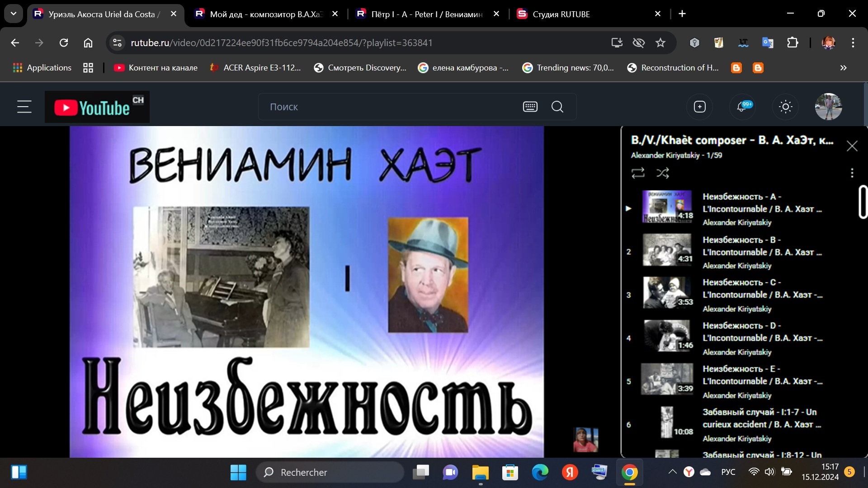
Task: Click the upload video plus icon
Action: (x=699, y=107)
